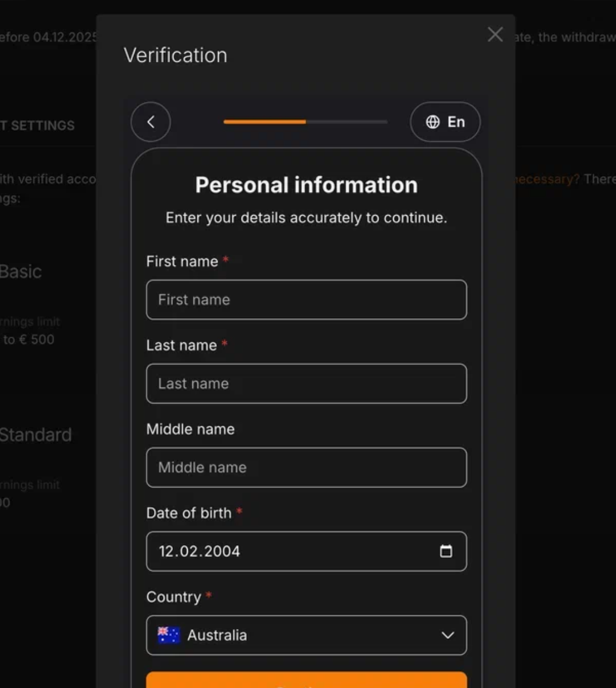Expand the Country chevron arrow

pyautogui.click(x=448, y=635)
